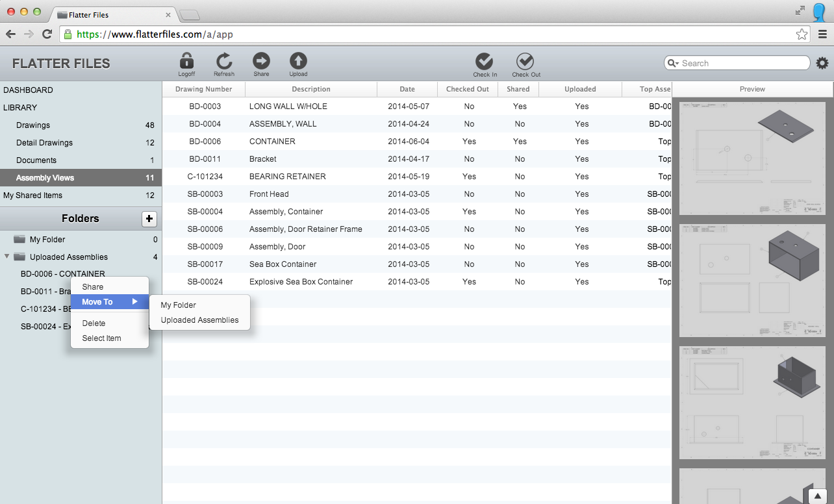Move item to My Folder submenu option
This screenshot has height=504, width=834.
coord(199,305)
